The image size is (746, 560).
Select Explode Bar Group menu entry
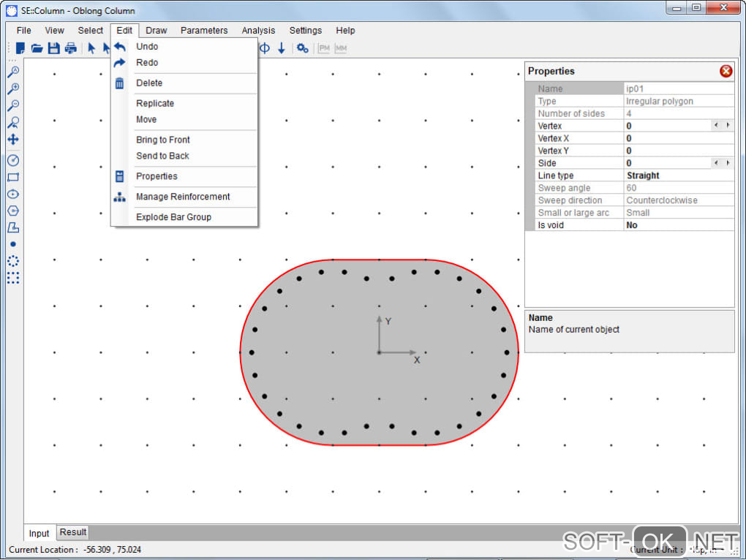[x=173, y=217]
